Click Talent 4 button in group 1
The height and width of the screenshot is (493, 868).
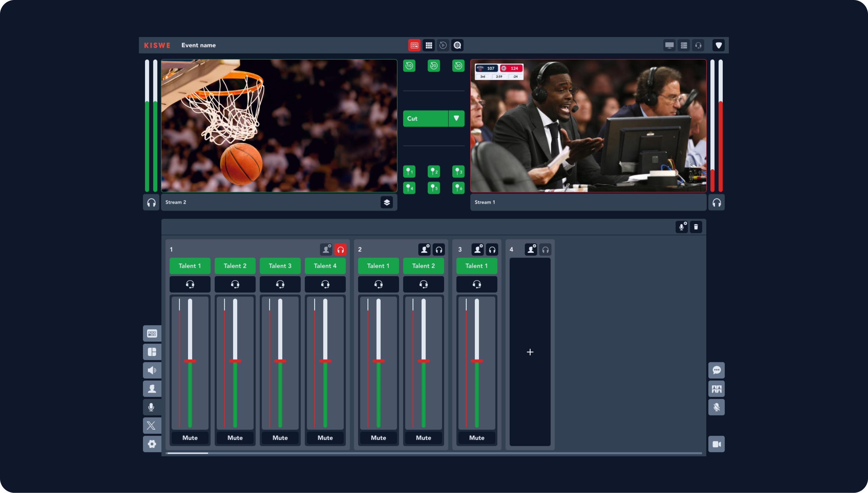(x=325, y=266)
